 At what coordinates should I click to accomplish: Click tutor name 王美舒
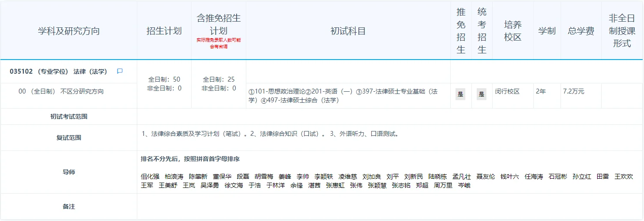pos(168,185)
